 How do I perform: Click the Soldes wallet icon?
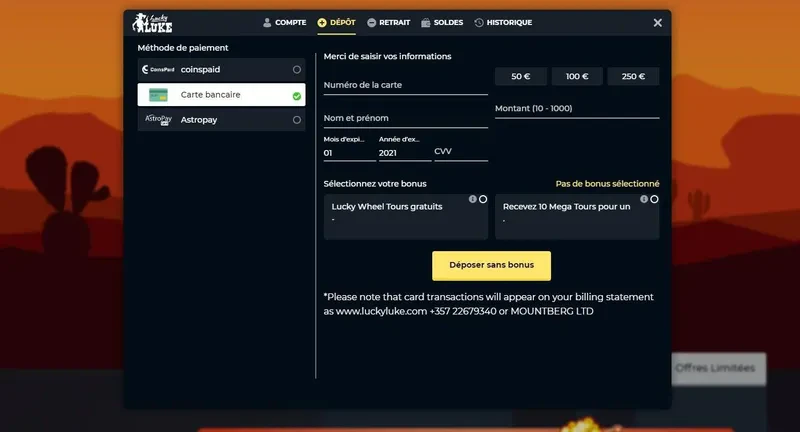click(426, 22)
